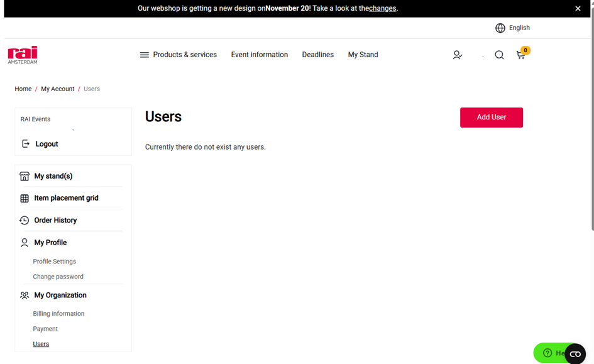Click the person icon for My Profile
This screenshot has height=364, width=594.
[25, 243]
